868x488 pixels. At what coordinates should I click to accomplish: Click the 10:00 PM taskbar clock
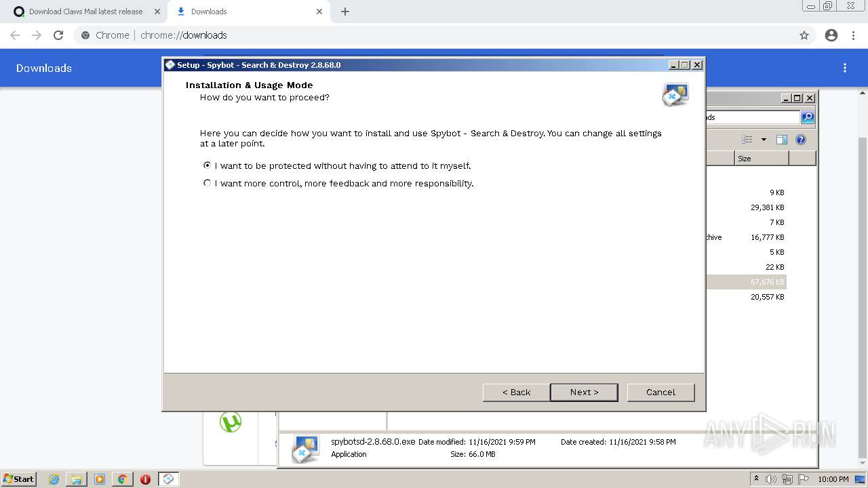click(833, 479)
